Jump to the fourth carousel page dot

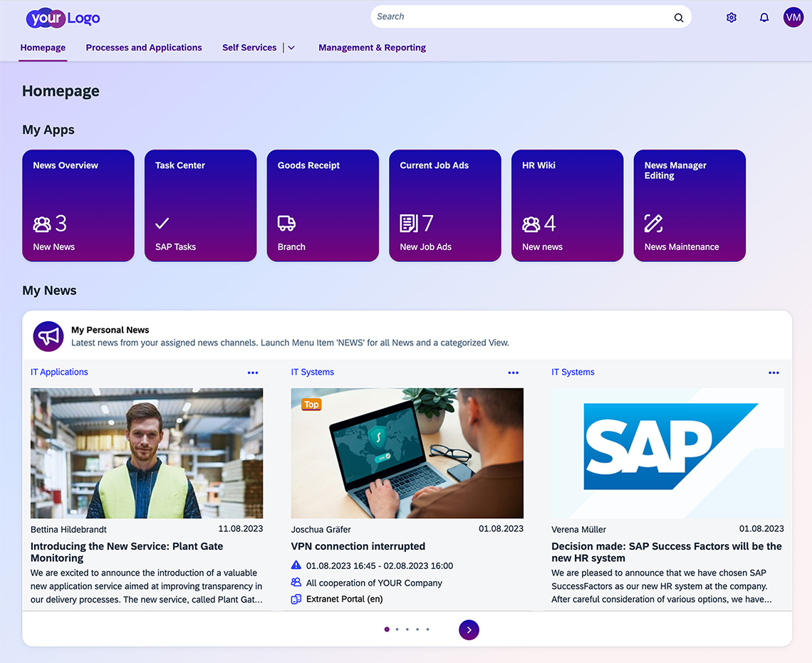pyautogui.click(x=417, y=630)
